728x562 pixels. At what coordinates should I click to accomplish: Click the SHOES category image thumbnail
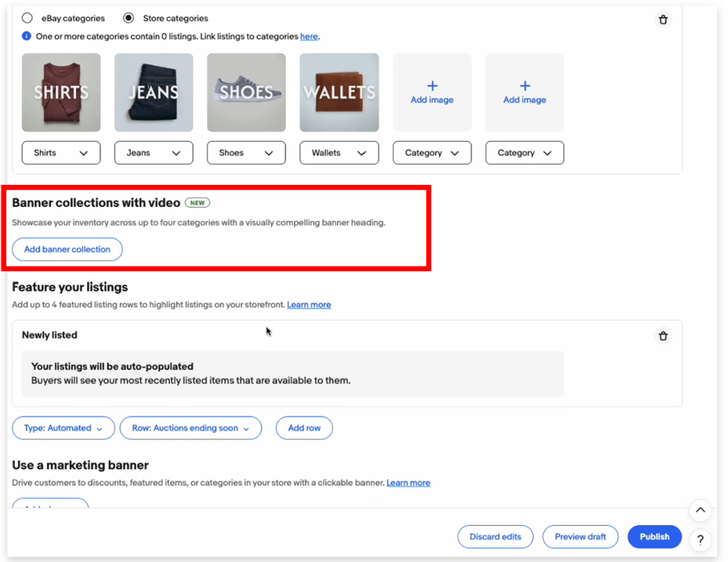[x=246, y=92]
